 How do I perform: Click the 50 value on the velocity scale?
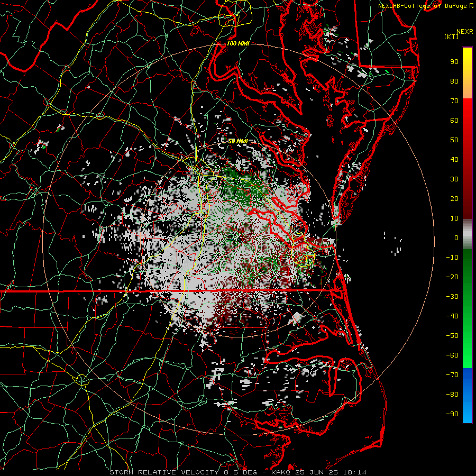tap(454, 140)
